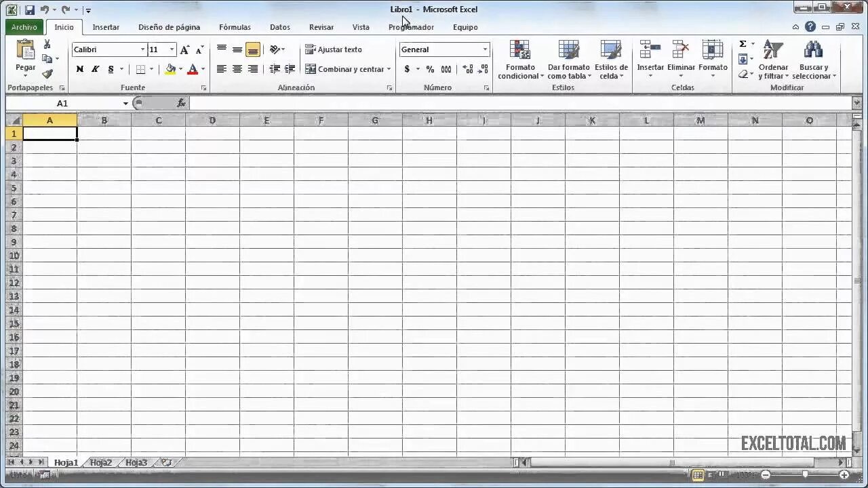Open the font size dropdown
Screen dimensions: 868x488
[172, 49]
